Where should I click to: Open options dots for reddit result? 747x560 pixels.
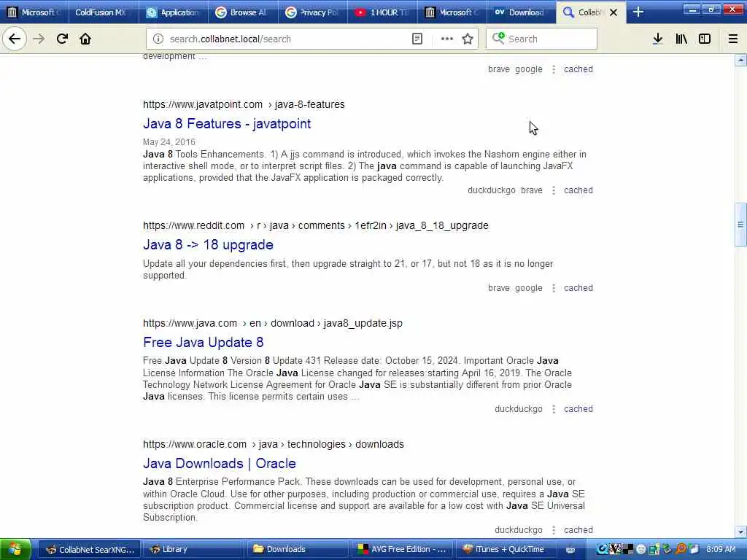point(554,288)
